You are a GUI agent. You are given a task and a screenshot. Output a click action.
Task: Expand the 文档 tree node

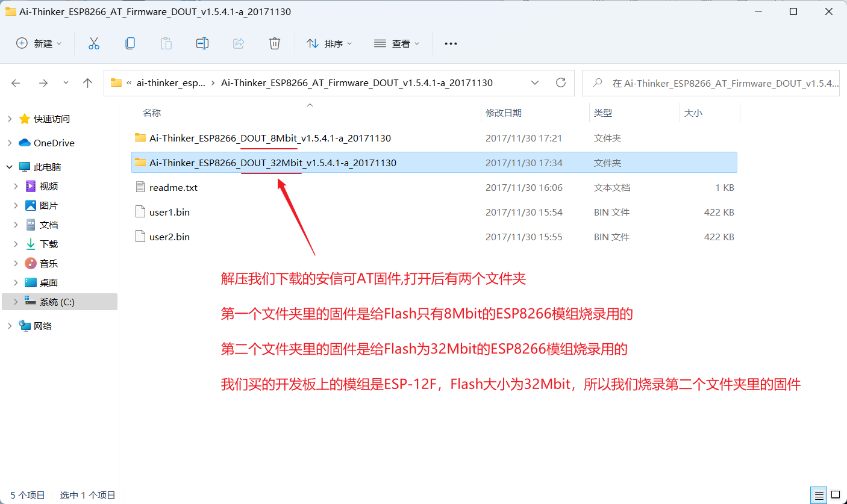coord(16,225)
